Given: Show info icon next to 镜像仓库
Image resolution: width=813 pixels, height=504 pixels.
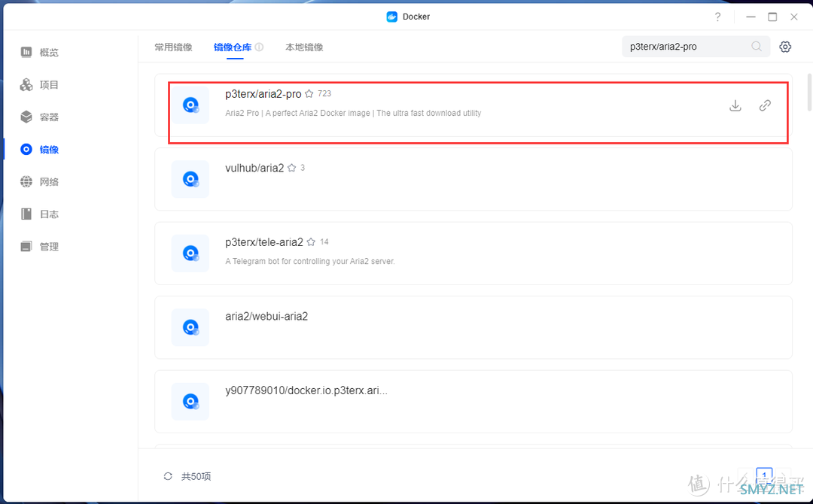Looking at the screenshot, I should tap(259, 47).
